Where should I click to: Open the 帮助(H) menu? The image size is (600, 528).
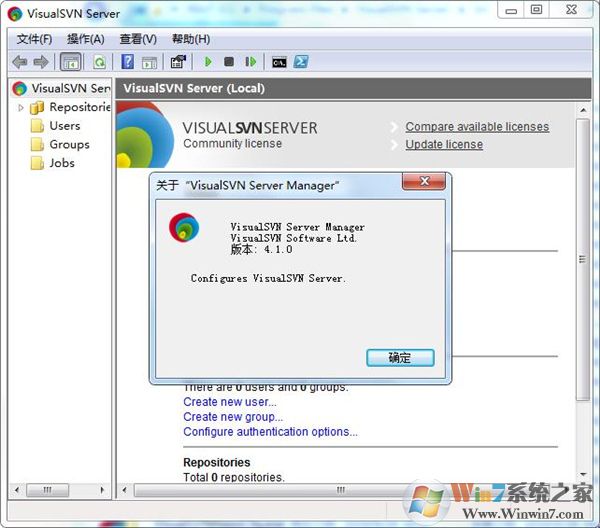[x=191, y=39]
